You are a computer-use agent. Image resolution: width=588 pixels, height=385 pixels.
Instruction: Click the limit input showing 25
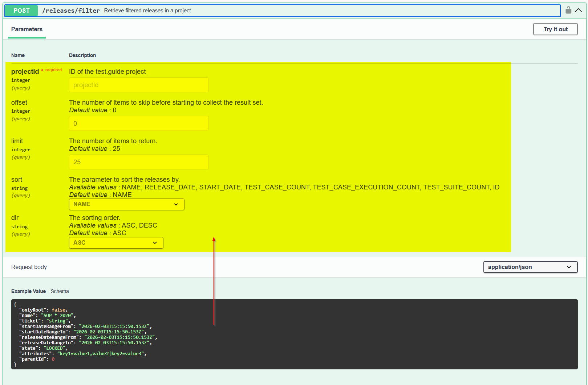coord(138,162)
